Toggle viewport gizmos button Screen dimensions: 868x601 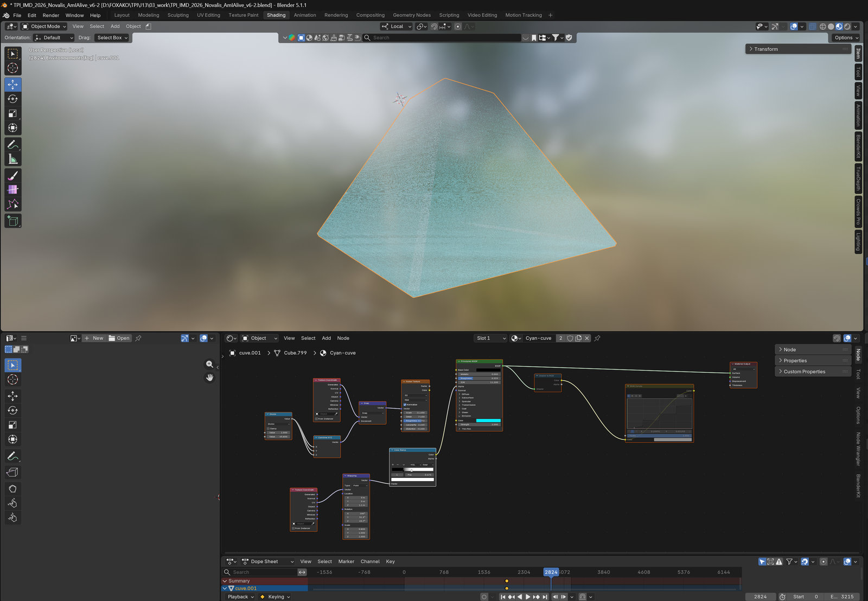pyautogui.click(x=775, y=26)
